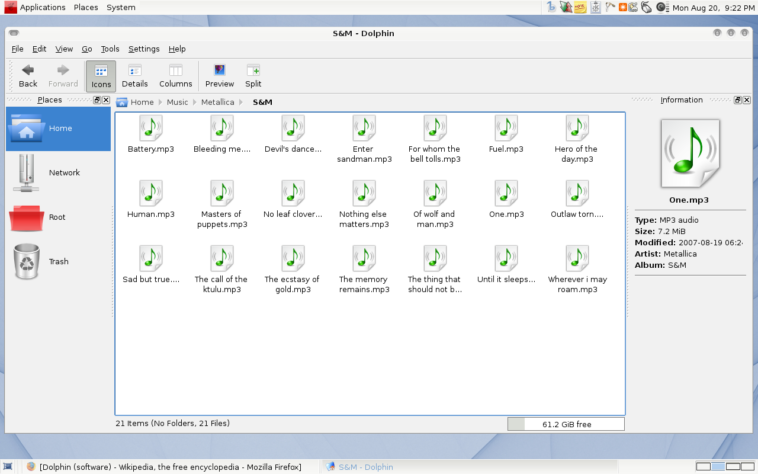Select Fuel.mp3 file

click(x=506, y=134)
